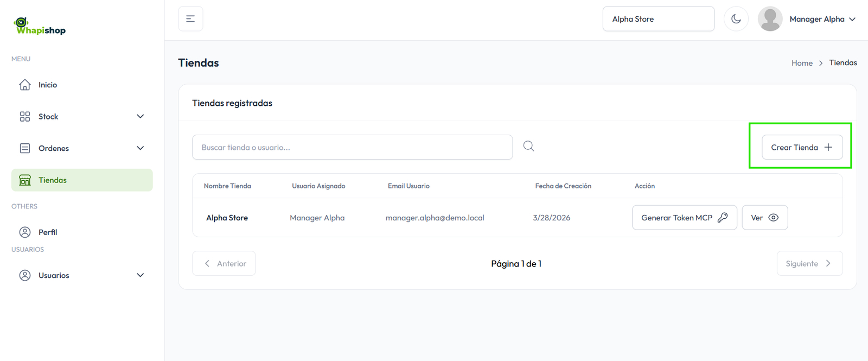868x361 pixels.
Task: Click the Manager Alpha avatar picture
Action: (x=770, y=19)
